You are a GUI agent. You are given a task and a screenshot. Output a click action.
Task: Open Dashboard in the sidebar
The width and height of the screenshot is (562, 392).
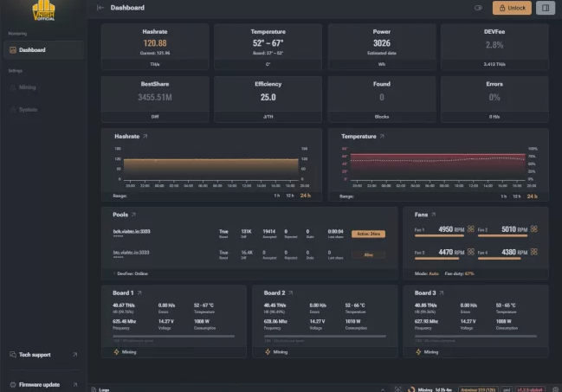tap(43, 50)
